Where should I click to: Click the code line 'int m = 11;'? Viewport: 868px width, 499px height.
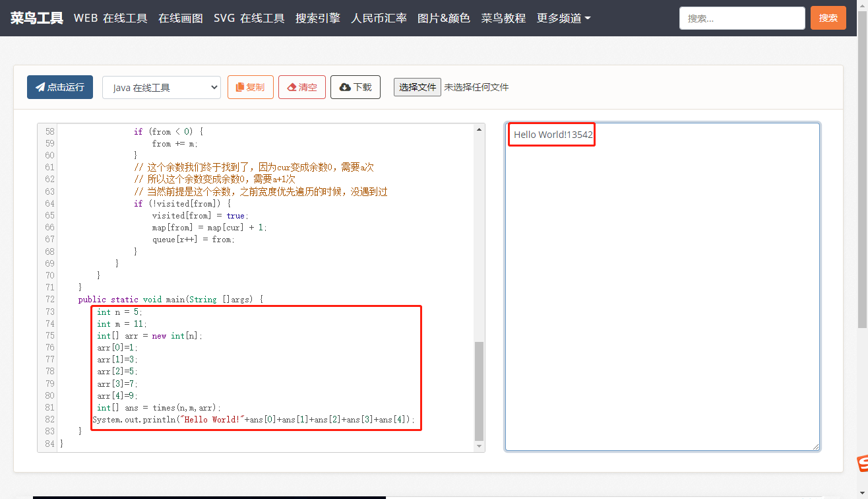pyautogui.click(x=122, y=323)
